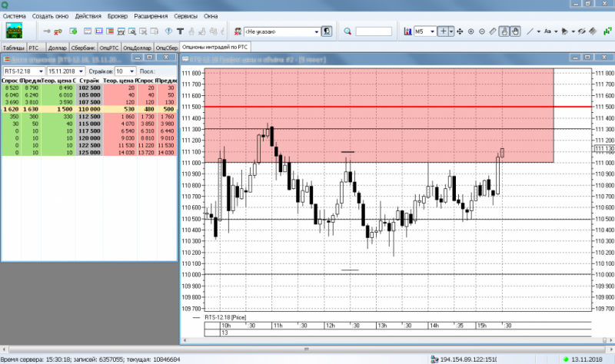Click the gray key connection icon
Screen dimensions: 615x364
(x=47, y=31)
